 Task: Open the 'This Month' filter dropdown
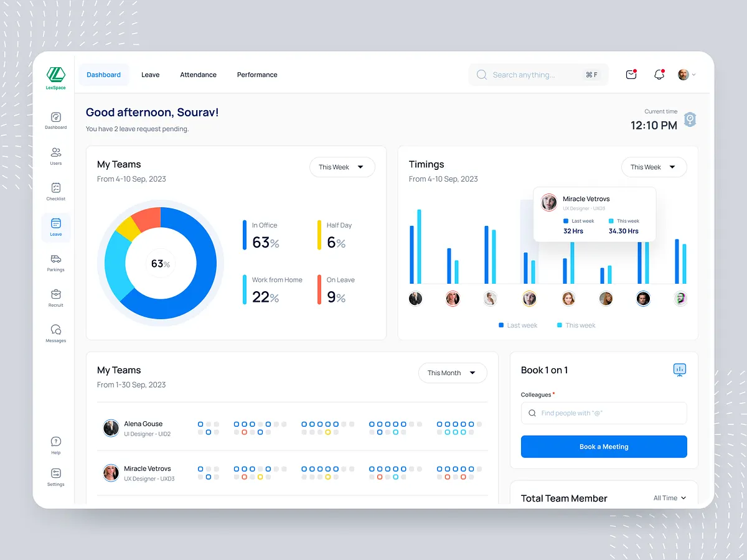453,373
